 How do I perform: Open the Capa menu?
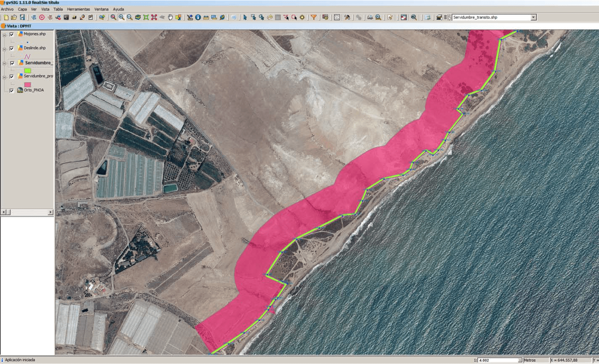tap(22, 9)
